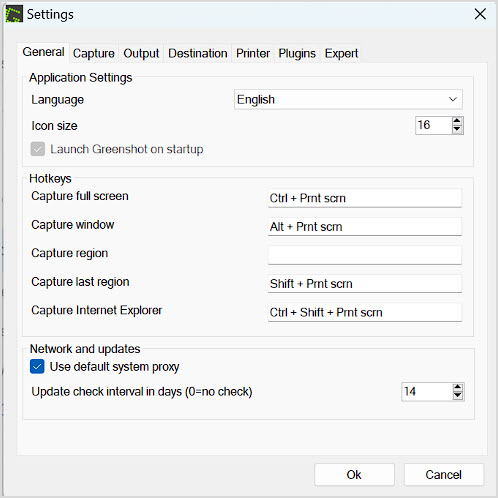Screen dimensions: 498x498
Task: Focus the empty Capture region hotkey field
Action: 365,255
